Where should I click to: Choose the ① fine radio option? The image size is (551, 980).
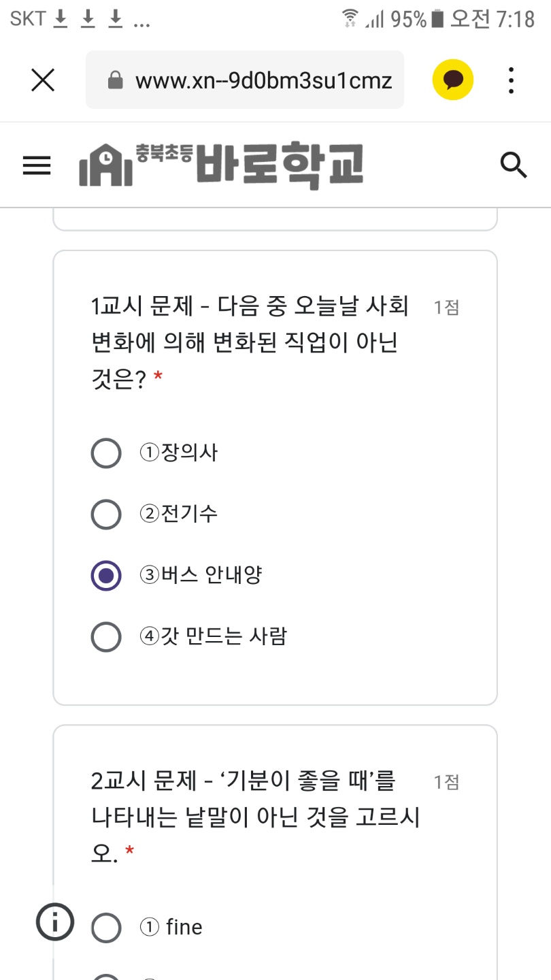pyautogui.click(x=106, y=928)
